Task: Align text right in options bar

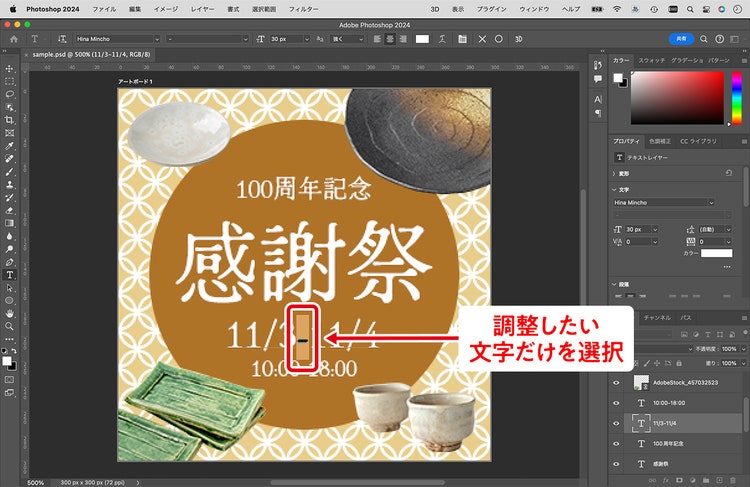Action: pyautogui.click(x=403, y=39)
